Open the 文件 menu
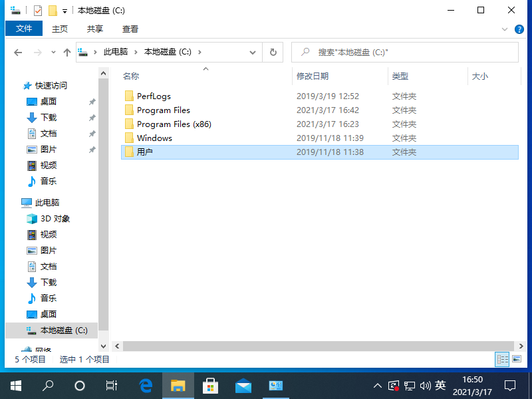This screenshot has width=532, height=399. 23,29
